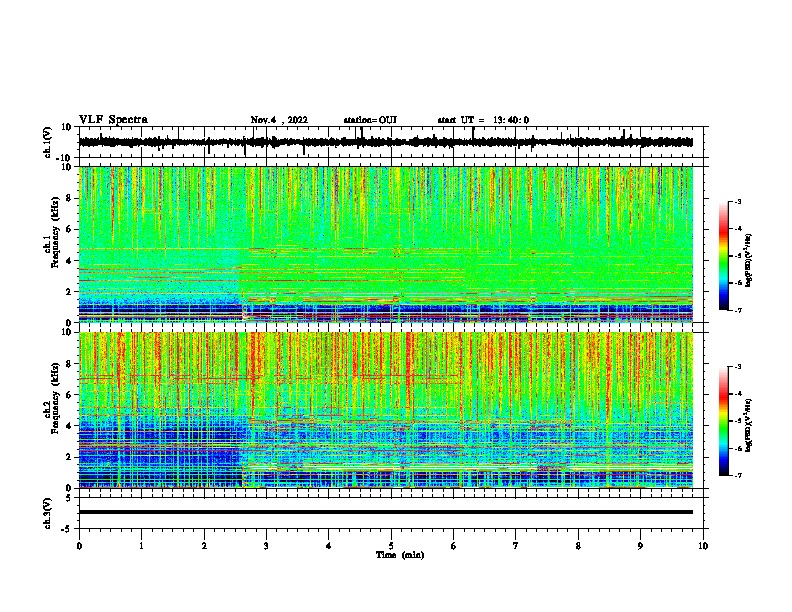
Task: Click the ch.1 voltage waveform trace
Action: click(x=385, y=142)
